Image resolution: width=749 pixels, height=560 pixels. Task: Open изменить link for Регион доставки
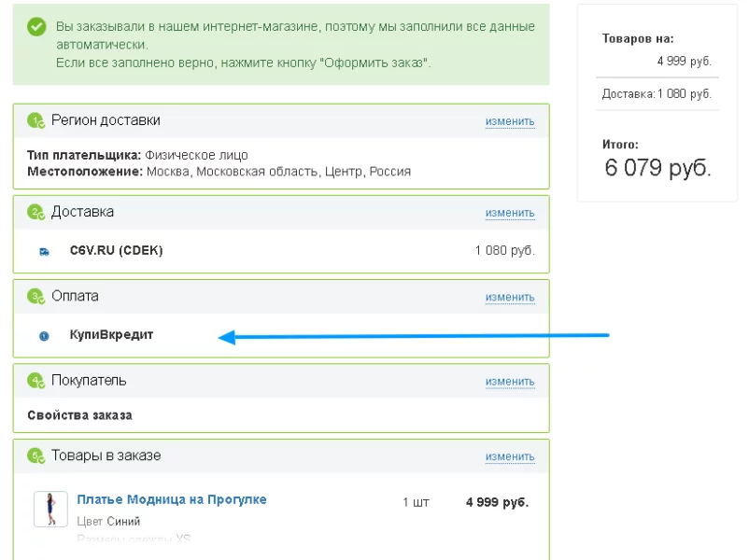pyautogui.click(x=509, y=121)
